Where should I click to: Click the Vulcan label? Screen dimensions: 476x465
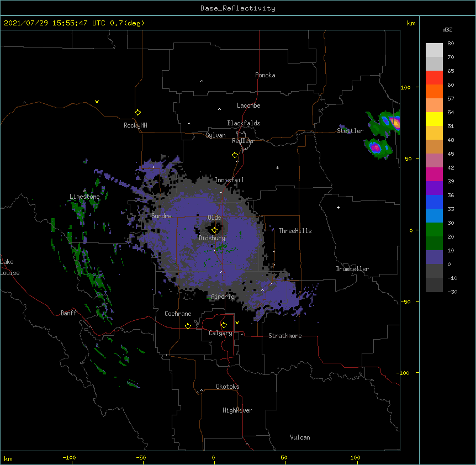(300, 437)
